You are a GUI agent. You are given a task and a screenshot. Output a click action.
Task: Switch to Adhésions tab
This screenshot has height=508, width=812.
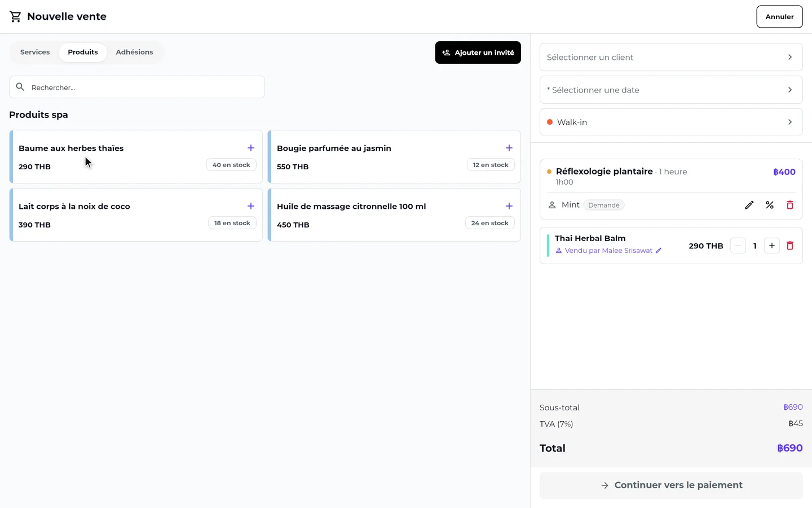pos(134,52)
